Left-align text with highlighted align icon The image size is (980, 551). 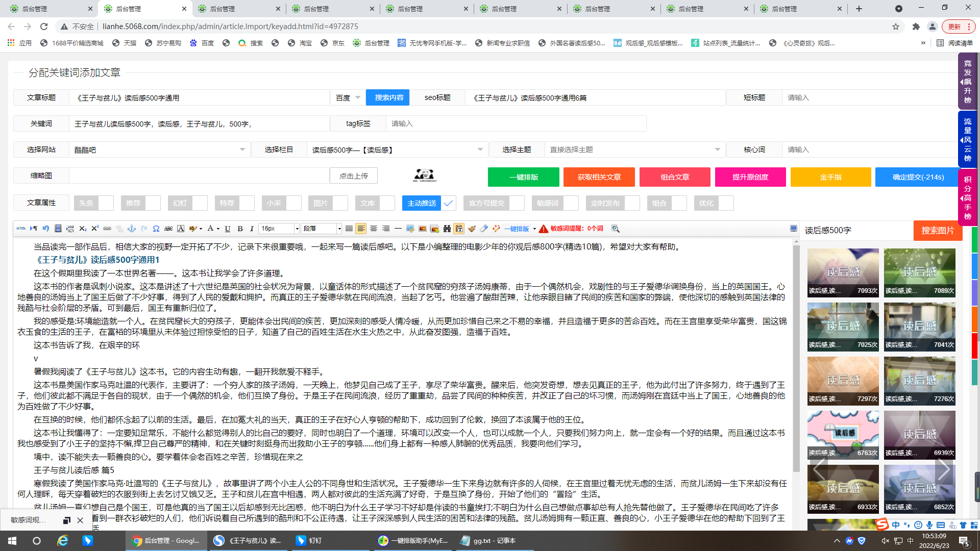point(361,229)
